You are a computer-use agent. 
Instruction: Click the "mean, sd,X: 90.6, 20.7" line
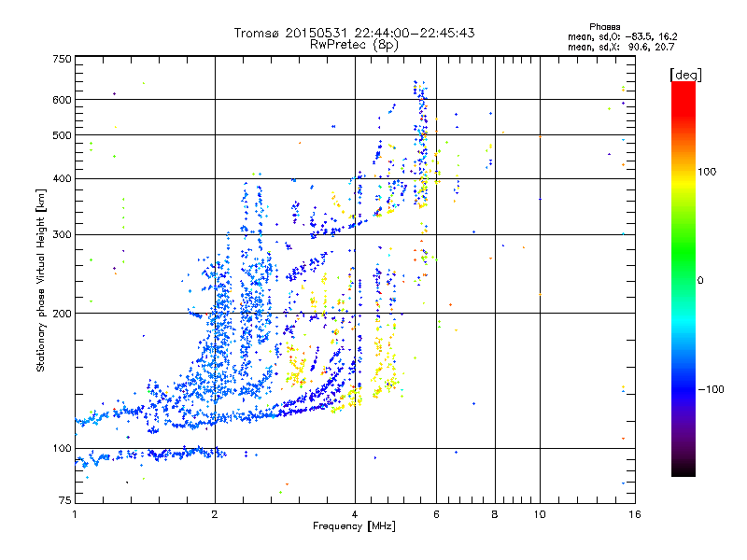pos(621,47)
